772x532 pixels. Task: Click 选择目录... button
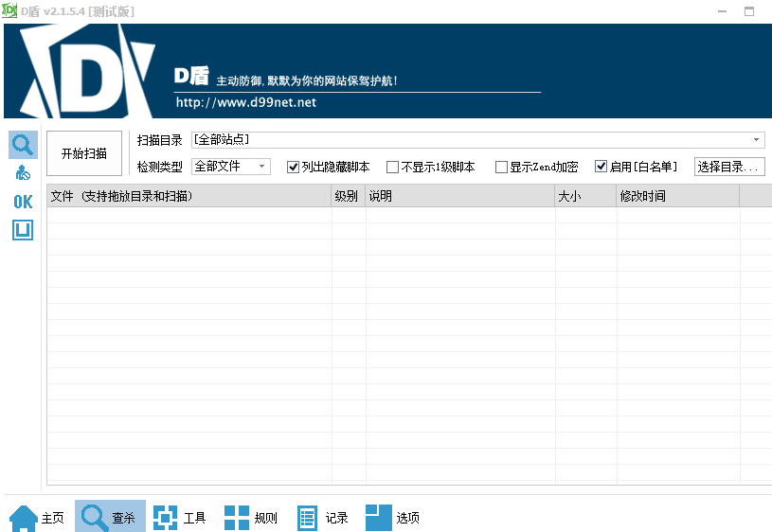point(729,167)
